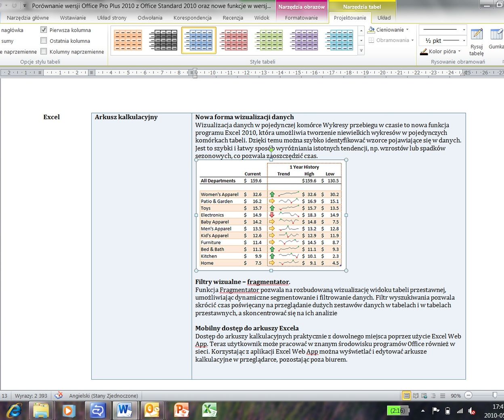Viewport: 504px width, 420px height.
Task: Click the Arkusz kalkulacyjny cell text
Action: [x=126, y=117]
